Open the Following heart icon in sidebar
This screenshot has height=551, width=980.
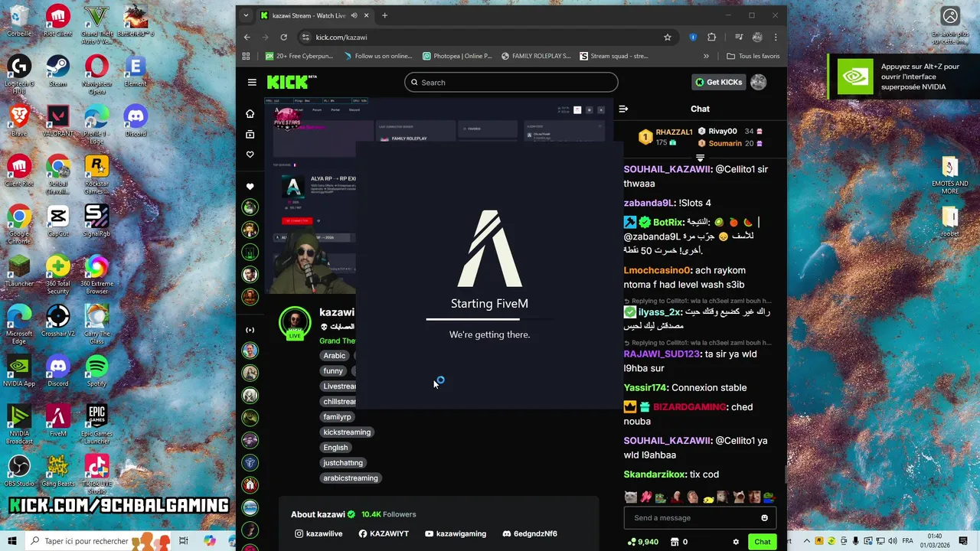click(250, 155)
